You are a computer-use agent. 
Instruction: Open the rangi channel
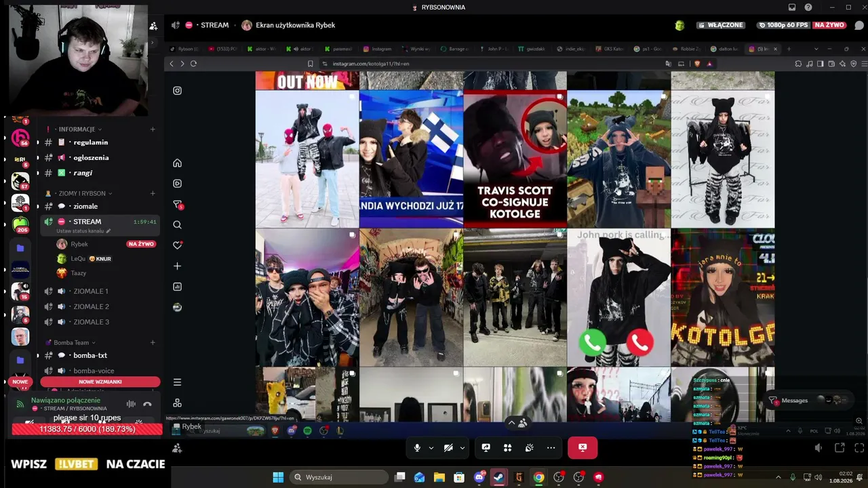99,173
